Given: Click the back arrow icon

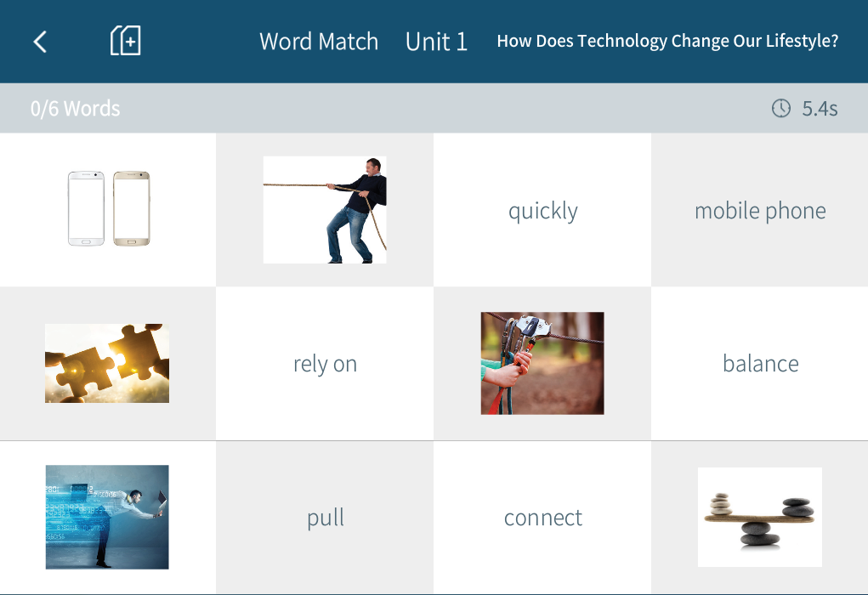Looking at the screenshot, I should pos(40,42).
